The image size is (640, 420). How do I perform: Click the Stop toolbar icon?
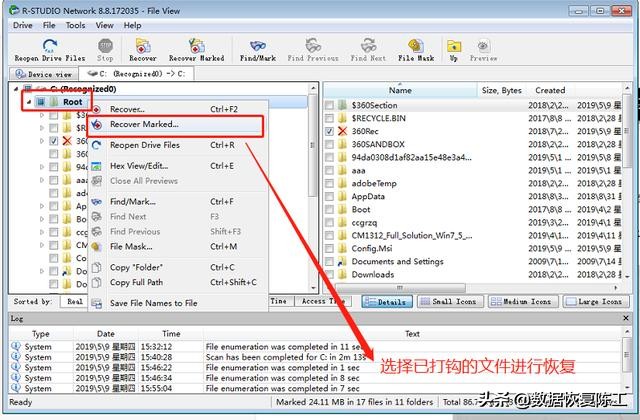tap(105, 45)
